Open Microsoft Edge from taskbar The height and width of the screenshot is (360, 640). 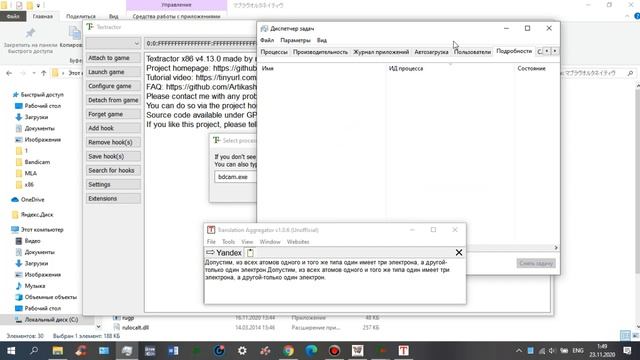point(311,351)
